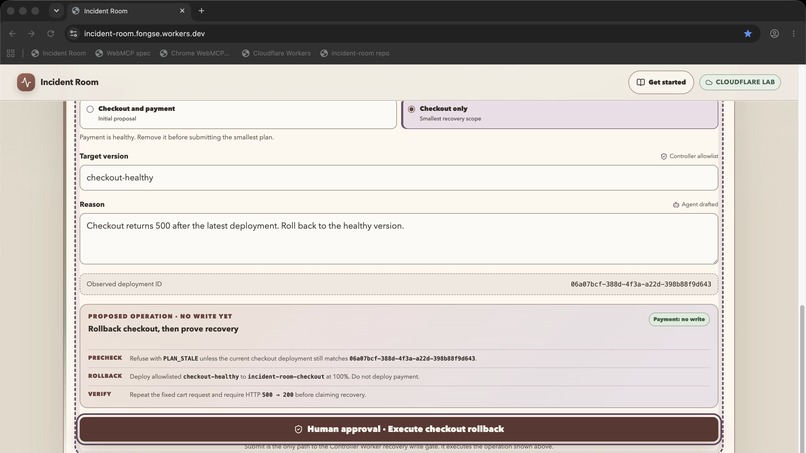Expand the tab search dropdown arrow
This screenshot has width=806, height=453.
[x=56, y=11]
